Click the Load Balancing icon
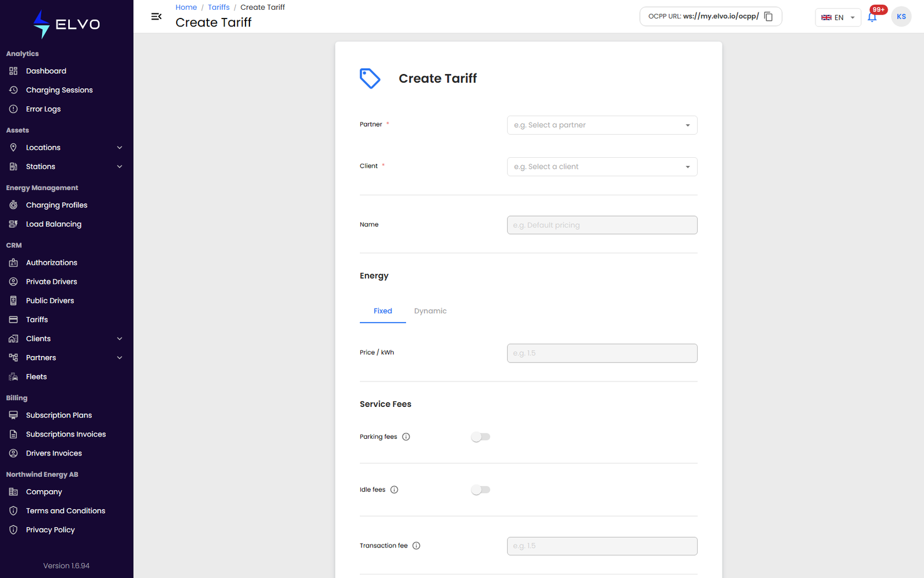 (13, 224)
